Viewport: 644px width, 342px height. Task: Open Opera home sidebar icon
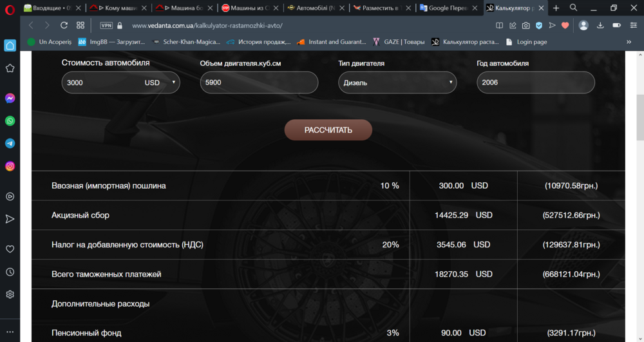pyautogui.click(x=10, y=46)
